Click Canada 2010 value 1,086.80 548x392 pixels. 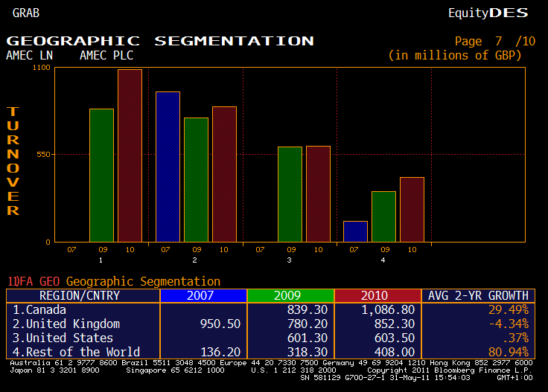pyautogui.click(x=388, y=309)
